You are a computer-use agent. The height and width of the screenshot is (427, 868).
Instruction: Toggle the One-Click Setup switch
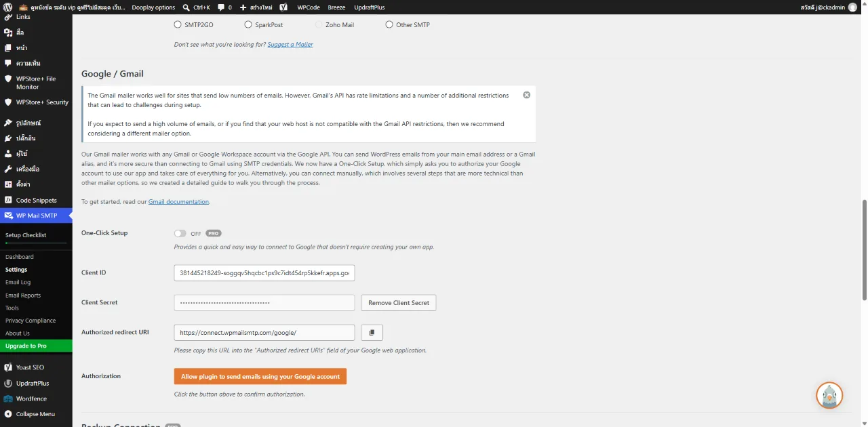point(180,233)
